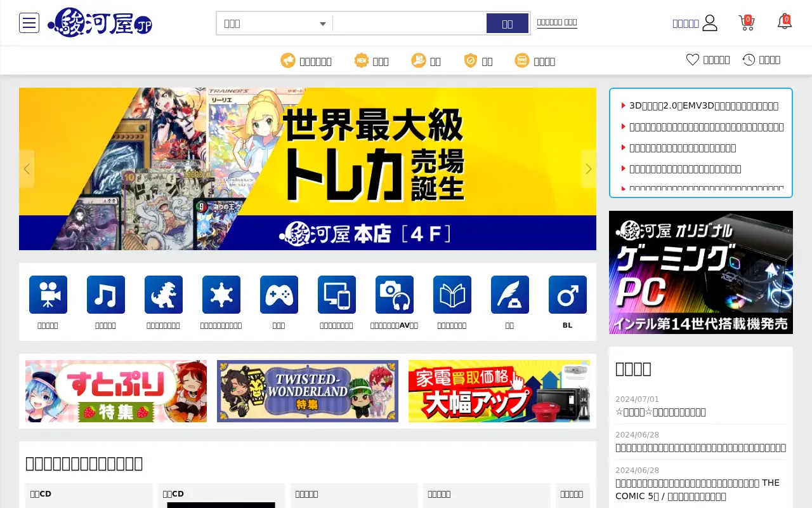Screen dimensions: 812x508
Task: Expand the search category dropdown
Action: pyautogui.click(x=274, y=23)
